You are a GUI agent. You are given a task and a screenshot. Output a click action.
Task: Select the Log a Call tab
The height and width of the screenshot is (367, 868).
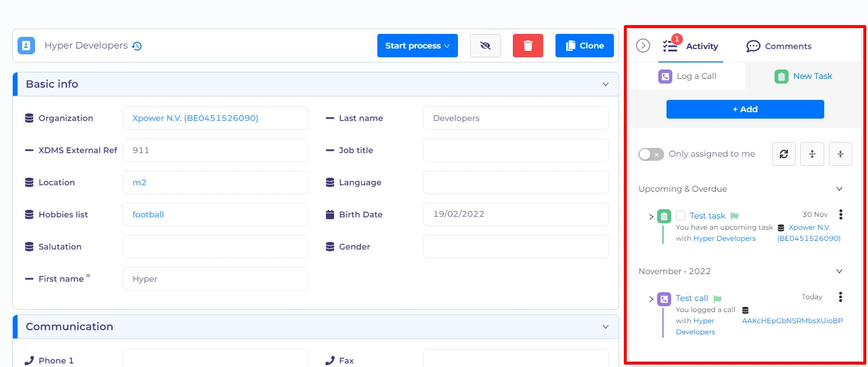[687, 76]
